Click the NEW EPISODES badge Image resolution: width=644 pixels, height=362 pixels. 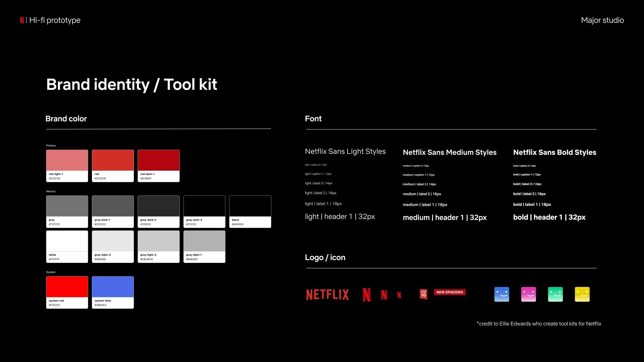click(449, 292)
